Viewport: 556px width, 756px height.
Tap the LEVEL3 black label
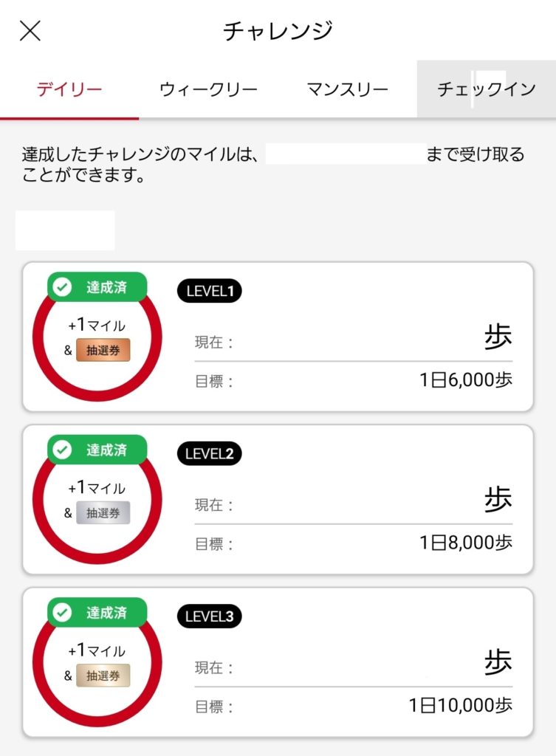pos(209,616)
